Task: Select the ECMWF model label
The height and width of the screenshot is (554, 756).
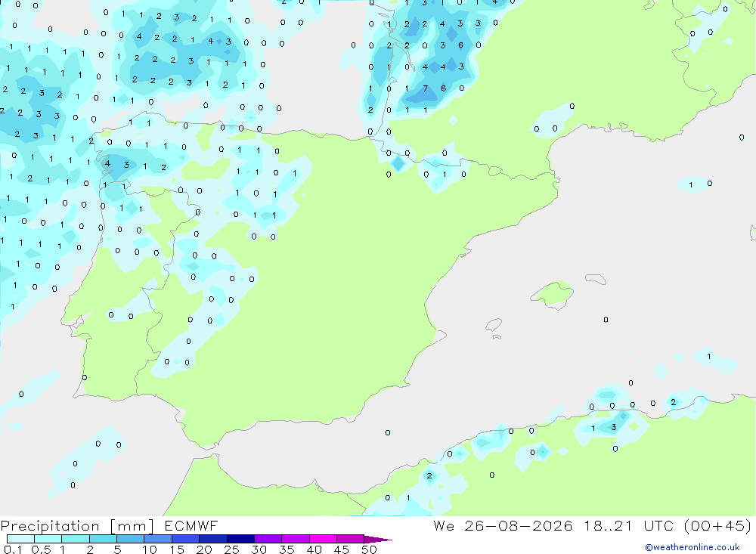Action: click(x=191, y=525)
